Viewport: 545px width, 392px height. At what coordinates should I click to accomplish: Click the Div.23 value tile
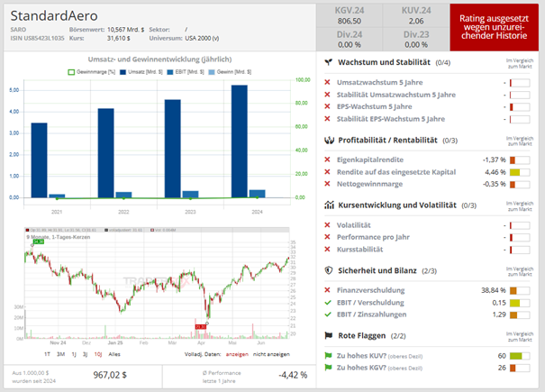coord(416,40)
